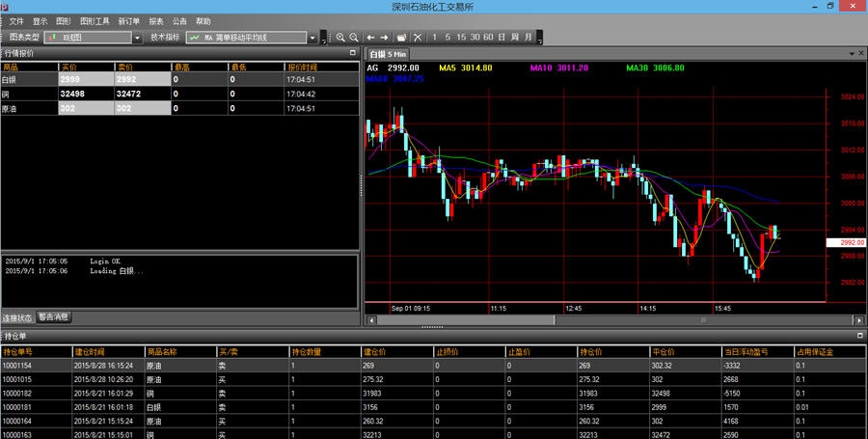This screenshot has width=868, height=439.
Task: Toggle the 日 daily period button
Action: (502, 38)
